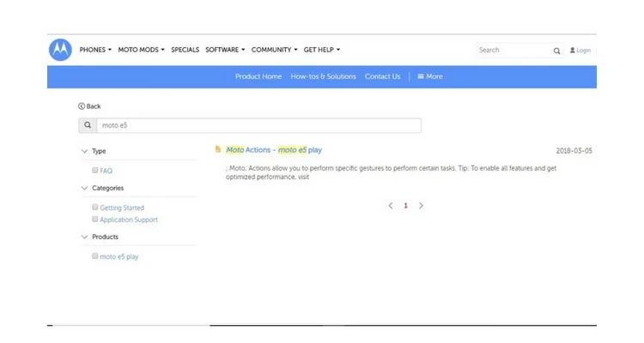Click the moto e5 search input field
644x343 pixels.
click(x=258, y=125)
